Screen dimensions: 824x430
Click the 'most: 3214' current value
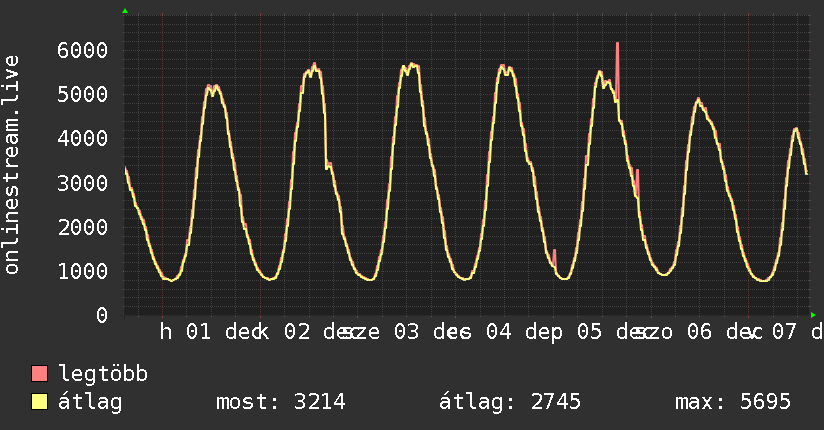coord(280,403)
